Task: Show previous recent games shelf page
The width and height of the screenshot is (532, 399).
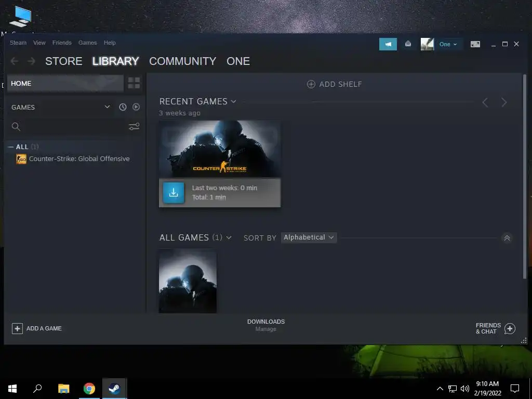Action: [485, 102]
